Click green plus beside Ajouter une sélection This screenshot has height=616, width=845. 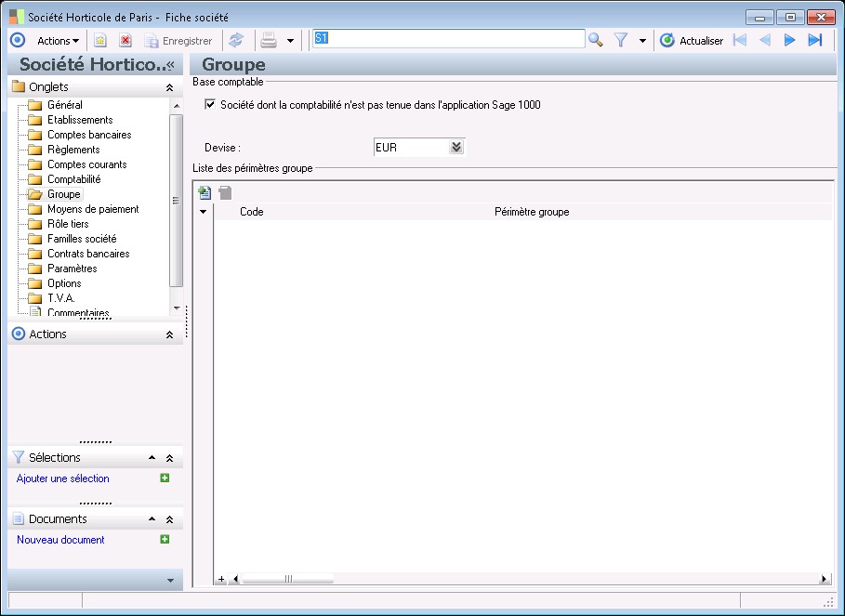point(165,478)
